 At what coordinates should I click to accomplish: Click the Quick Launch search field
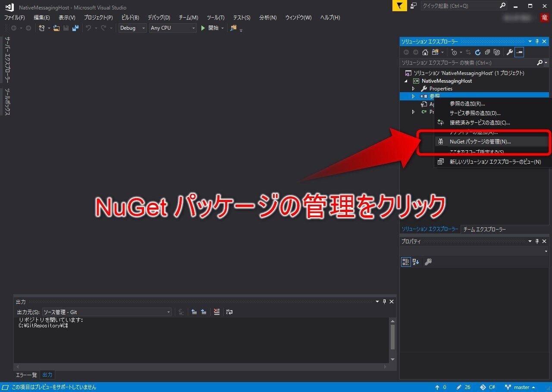[x=464, y=6]
